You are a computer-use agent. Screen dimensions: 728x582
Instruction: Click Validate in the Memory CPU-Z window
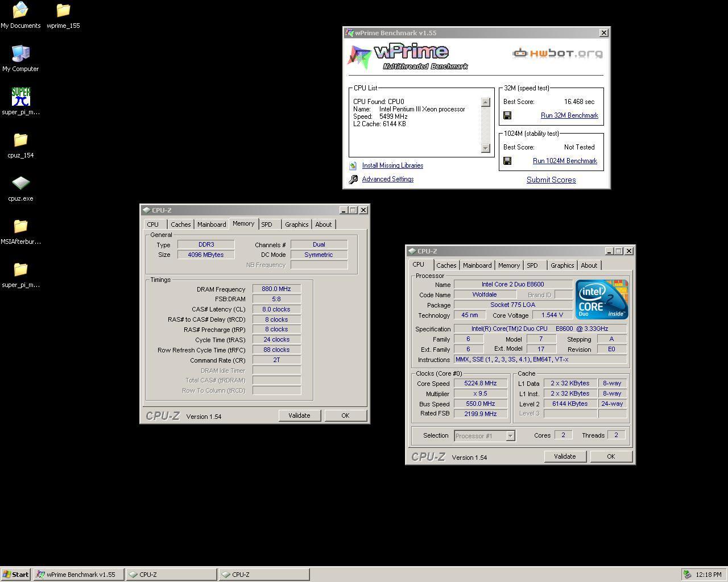(299, 415)
